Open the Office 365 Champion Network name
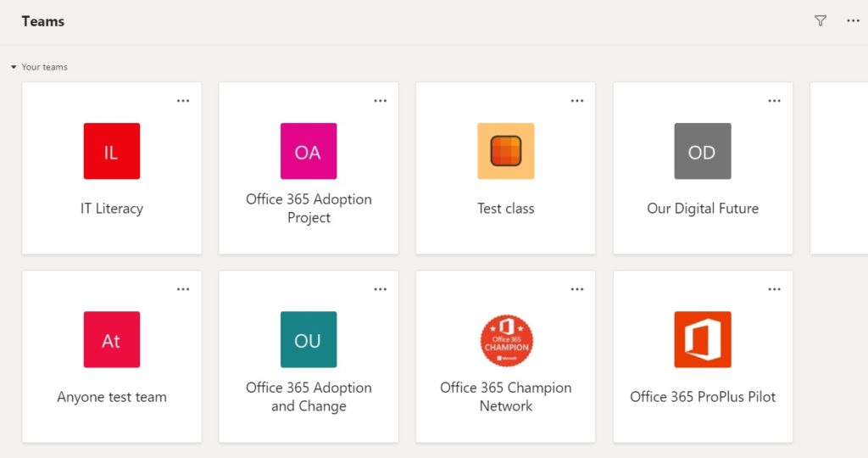Image resolution: width=868 pixels, height=458 pixels. pyautogui.click(x=506, y=397)
